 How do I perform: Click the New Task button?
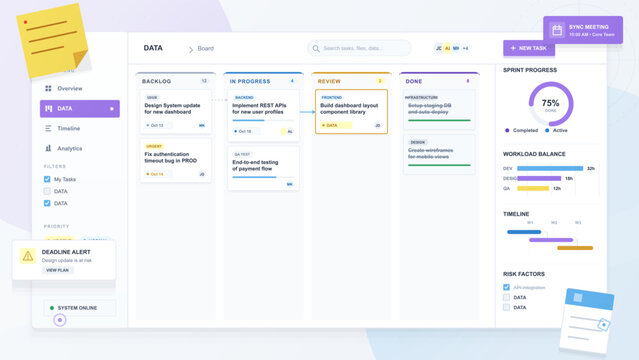[529, 48]
